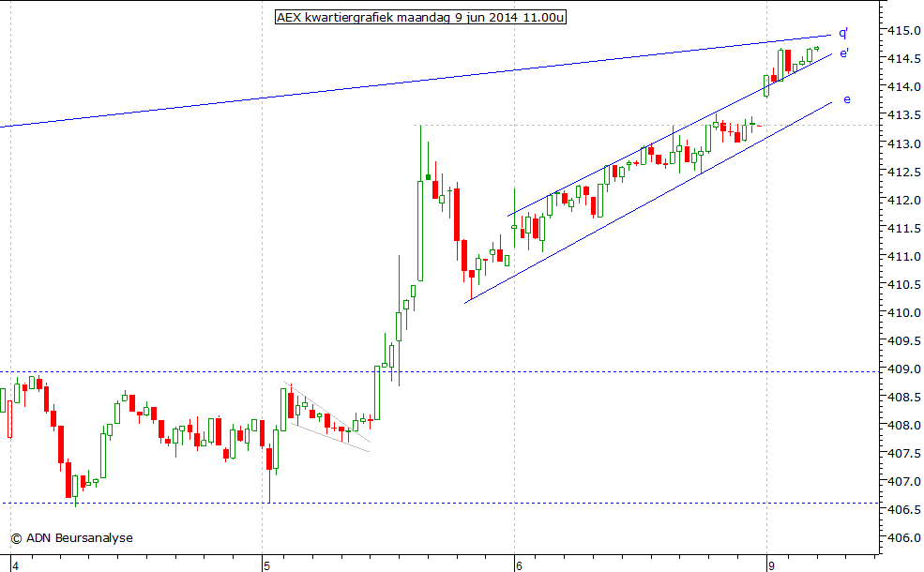Click the date label 4 on time axis
This screenshot has width=924, height=572.
click(x=15, y=566)
